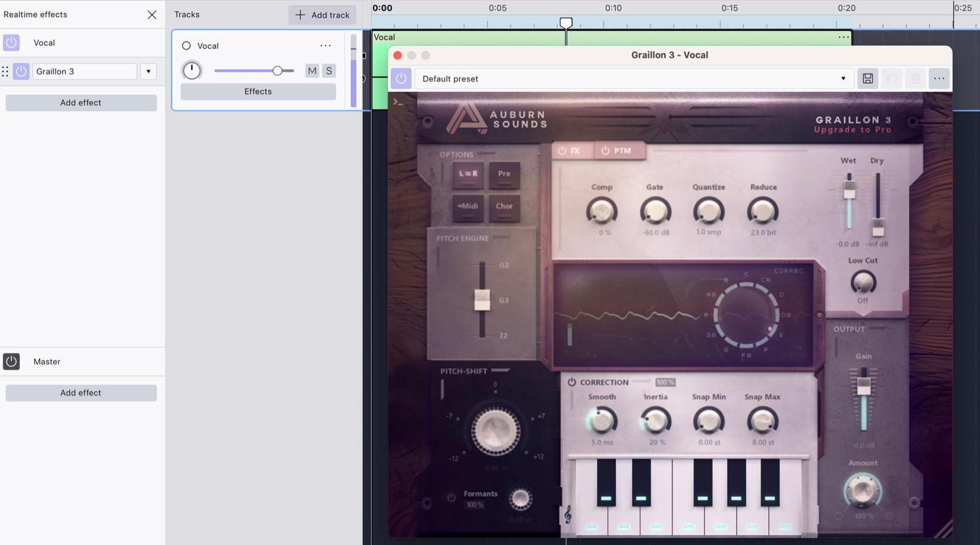Image resolution: width=980 pixels, height=545 pixels.
Task: Toggle the Vocal track effects power button
Action: coord(11,43)
